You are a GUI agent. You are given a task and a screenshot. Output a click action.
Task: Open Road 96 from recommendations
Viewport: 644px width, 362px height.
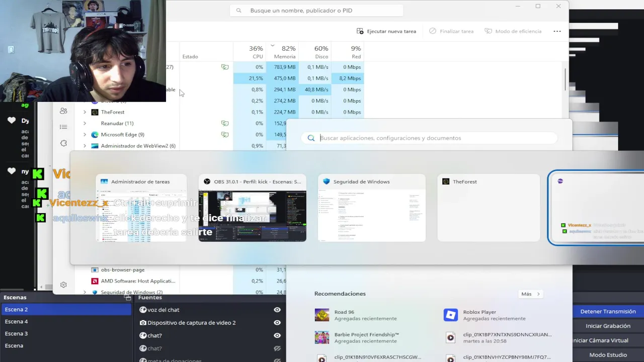click(365, 315)
